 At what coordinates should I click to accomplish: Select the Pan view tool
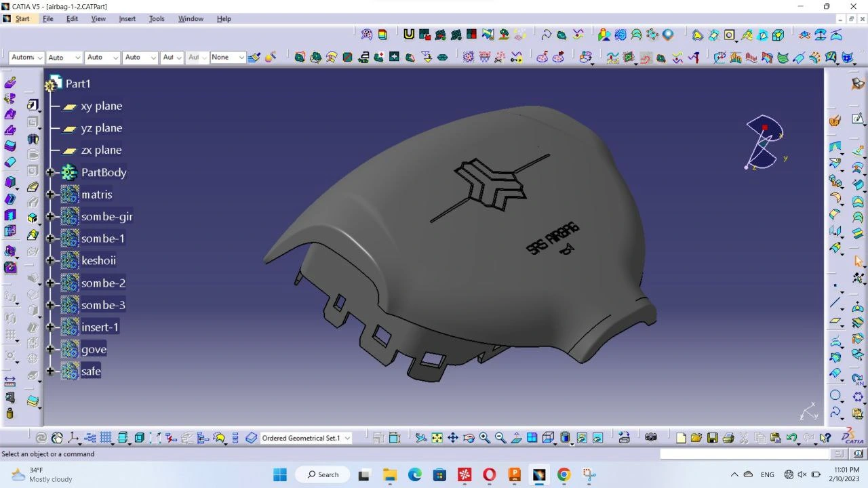tap(452, 438)
